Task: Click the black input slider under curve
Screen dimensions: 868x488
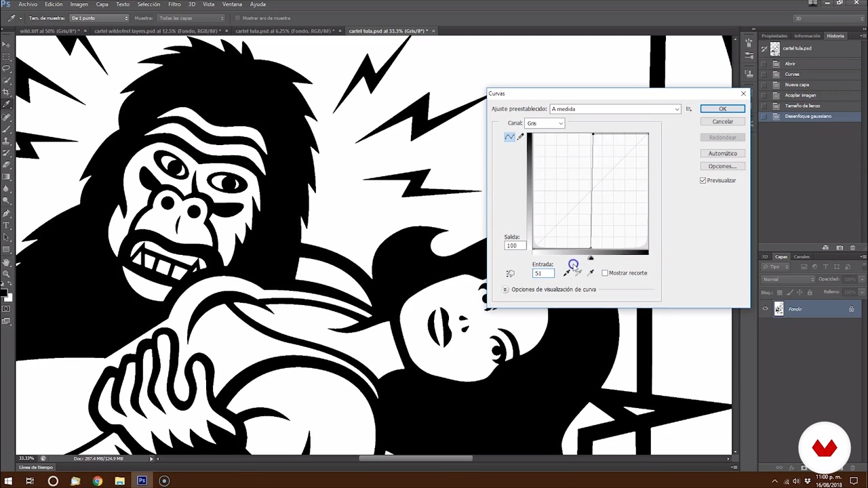Action: [x=591, y=258]
